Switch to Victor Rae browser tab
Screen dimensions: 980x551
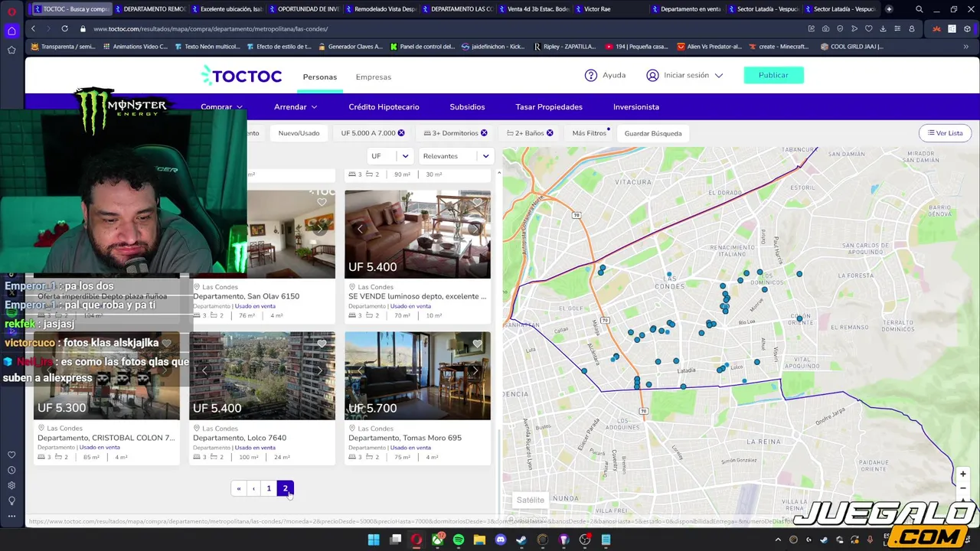tap(597, 9)
